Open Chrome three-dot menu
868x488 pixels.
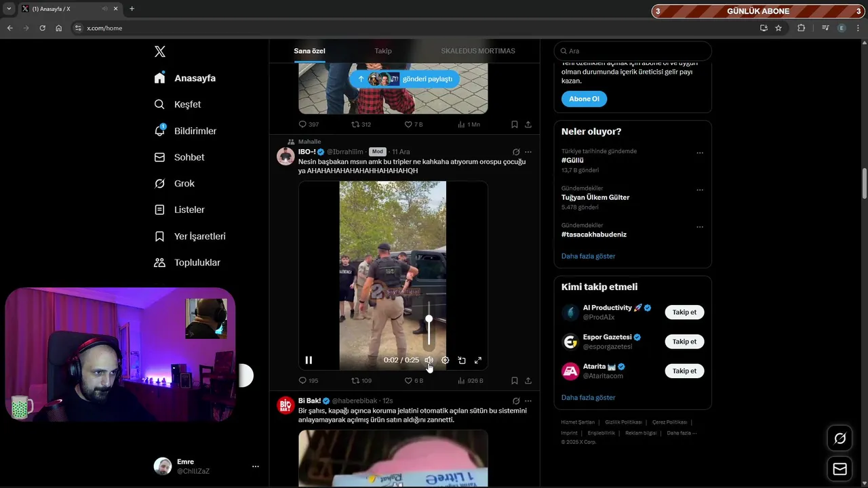(x=859, y=28)
